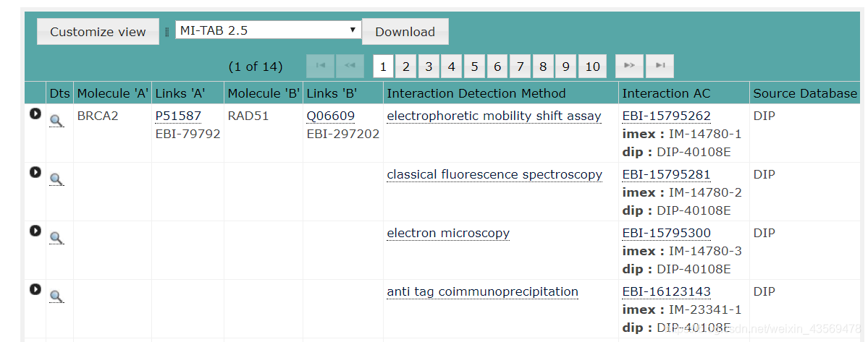Select results page 10
Viewport: 868px width, 342px height.
tap(592, 67)
